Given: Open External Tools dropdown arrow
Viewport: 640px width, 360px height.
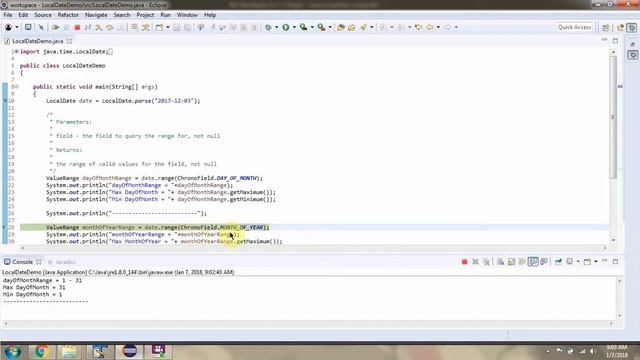Looking at the screenshot, I should (330, 27).
